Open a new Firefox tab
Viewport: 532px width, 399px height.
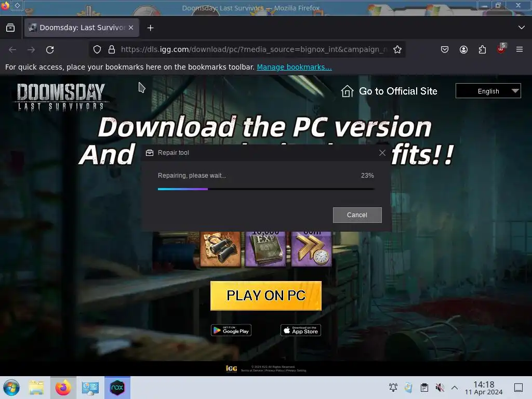(x=150, y=28)
